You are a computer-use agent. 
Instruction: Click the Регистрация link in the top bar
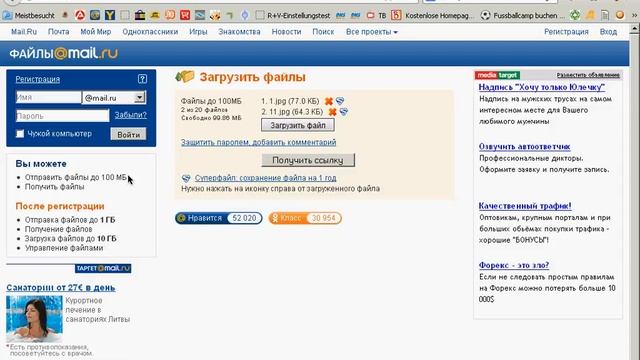(x=566, y=31)
